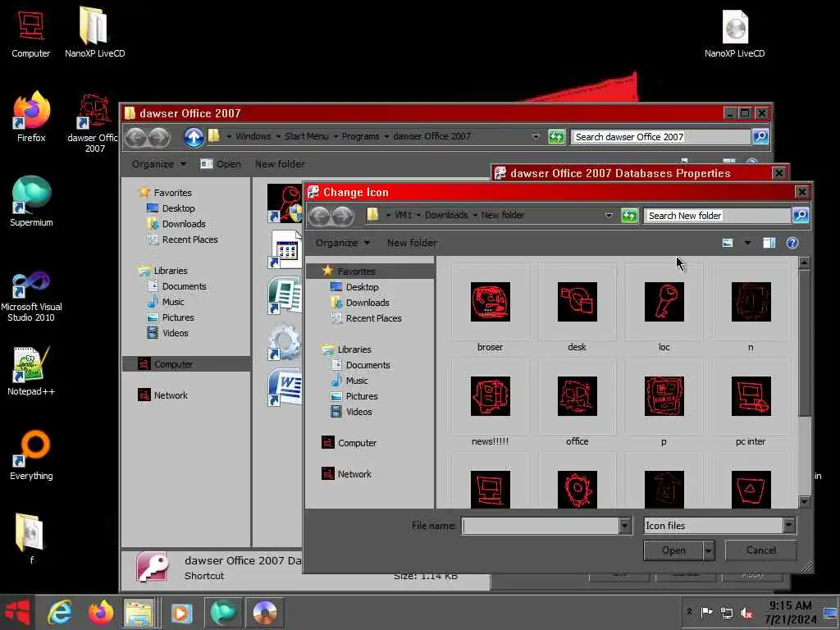
Task: Toggle the preview pane icon
Action: pos(769,243)
